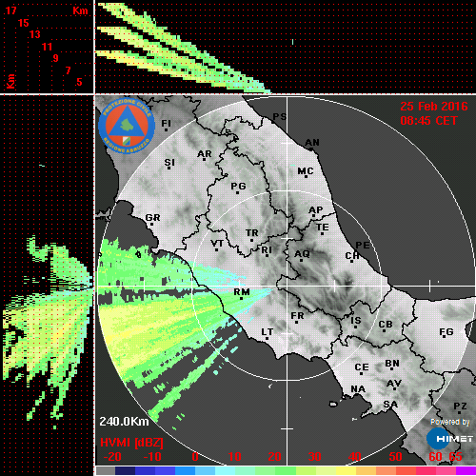Image resolution: width=476 pixels, height=476 pixels.
Task: Click the TE province label on the map
Action: pyautogui.click(x=323, y=228)
